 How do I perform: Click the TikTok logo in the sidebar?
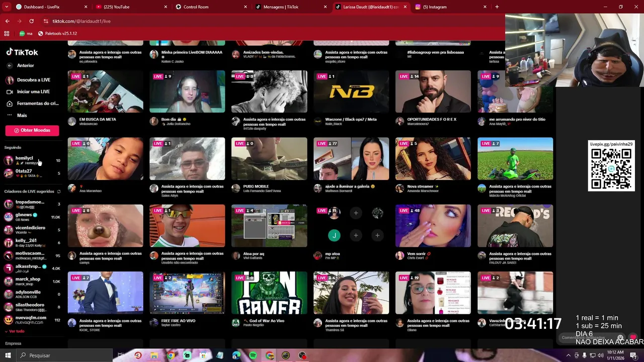[x=22, y=52]
